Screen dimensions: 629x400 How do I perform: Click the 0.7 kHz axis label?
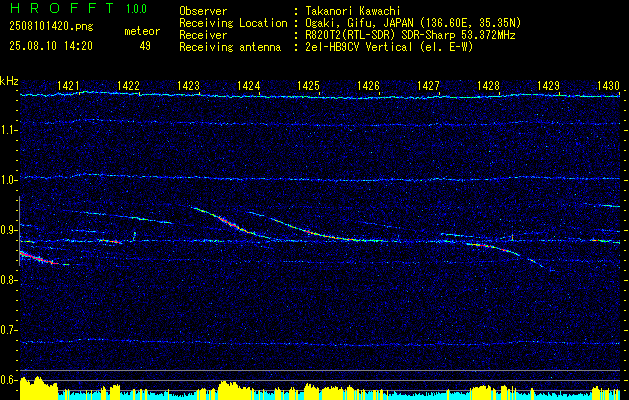pos(8,330)
